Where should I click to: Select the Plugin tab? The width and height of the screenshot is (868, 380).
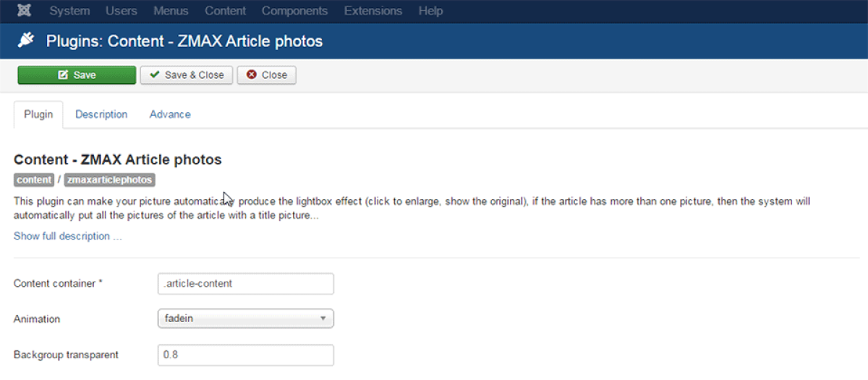click(x=38, y=114)
